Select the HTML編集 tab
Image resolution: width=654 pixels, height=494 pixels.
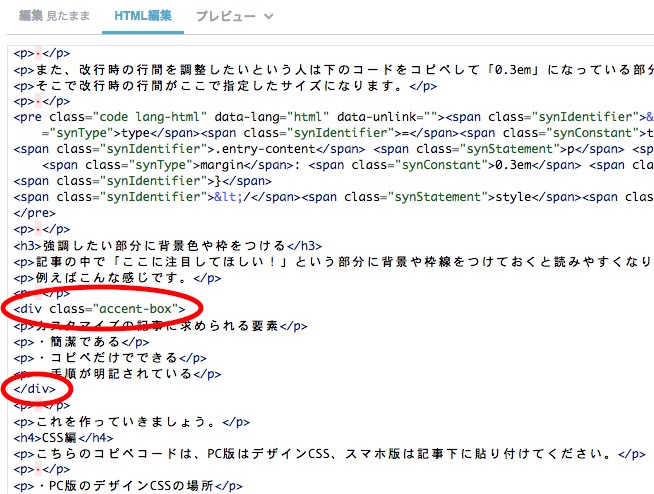pyautogui.click(x=143, y=16)
